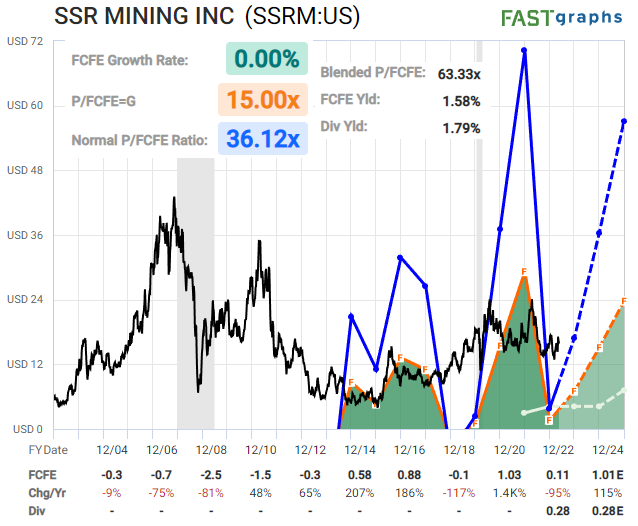Click the FCFE row header
638x526 pixels.
click(x=42, y=475)
